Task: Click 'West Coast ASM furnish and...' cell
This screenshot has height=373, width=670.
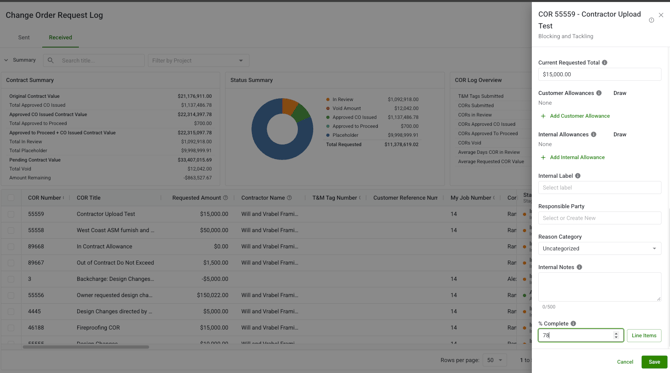Action: [x=115, y=230]
